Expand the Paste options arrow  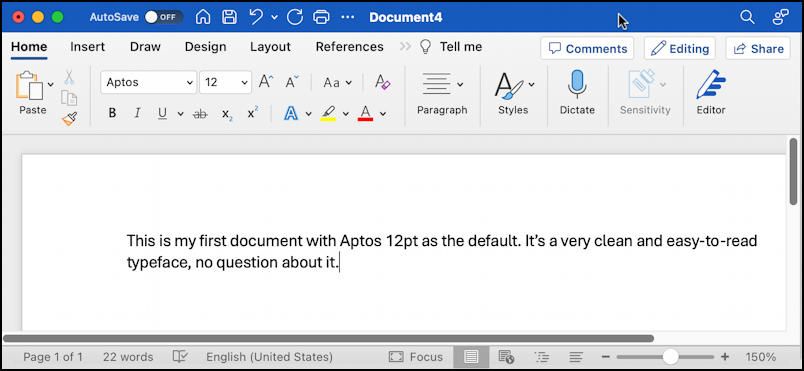(x=50, y=85)
